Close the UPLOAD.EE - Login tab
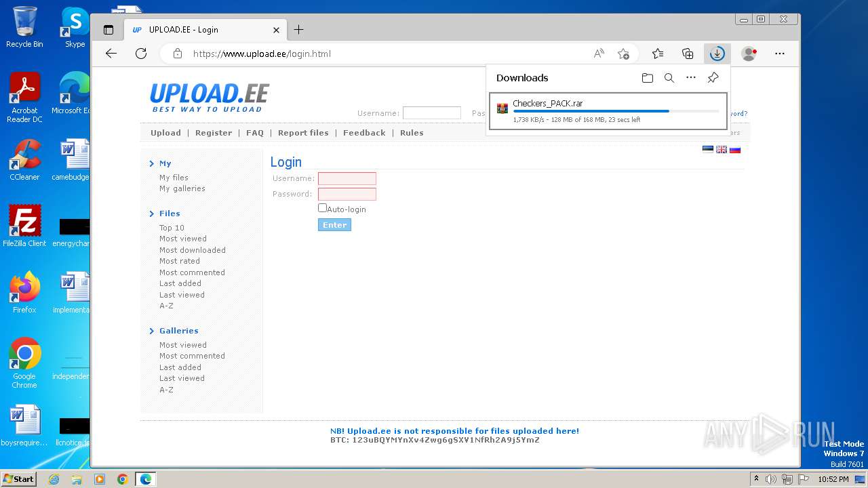 (276, 30)
